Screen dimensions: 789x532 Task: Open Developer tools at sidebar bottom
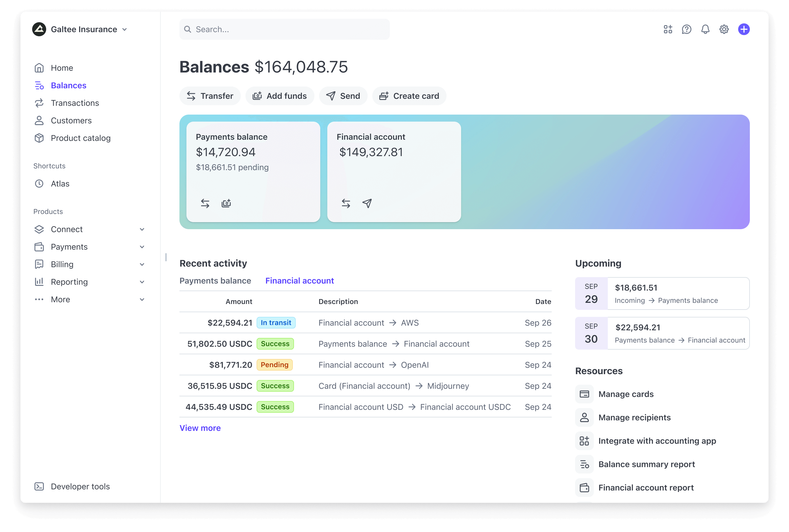point(80,486)
